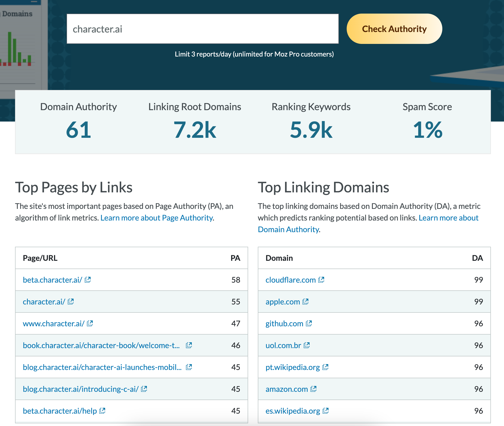
Task: Open external icon next to es.wikipedia.org
Action: (x=326, y=411)
